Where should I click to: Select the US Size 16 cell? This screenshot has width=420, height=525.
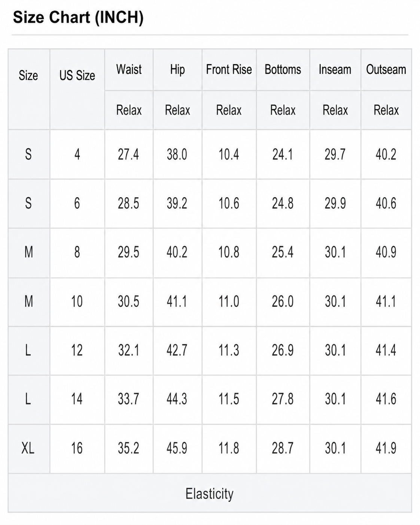77,448
